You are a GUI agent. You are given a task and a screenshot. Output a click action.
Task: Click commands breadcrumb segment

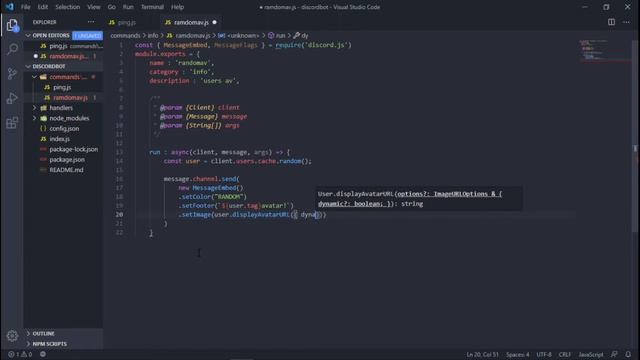[125, 36]
